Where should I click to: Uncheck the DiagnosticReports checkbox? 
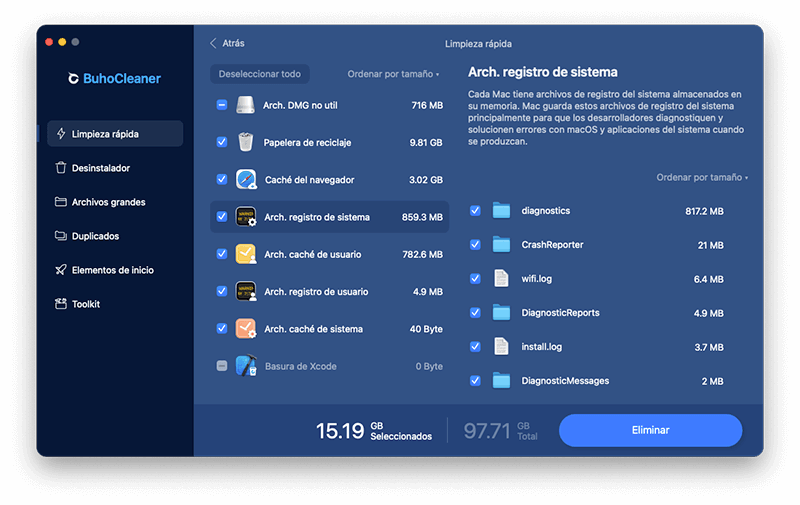click(475, 313)
